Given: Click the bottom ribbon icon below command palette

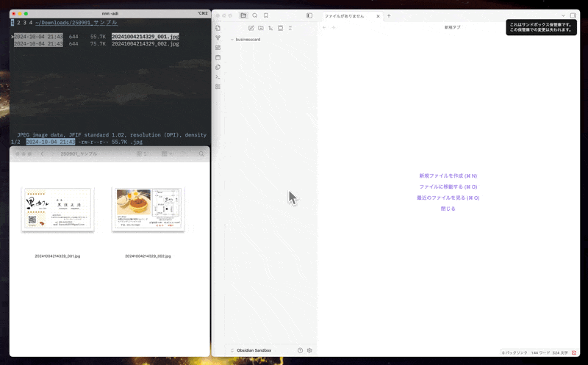Looking at the screenshot, I should [218, 87].
